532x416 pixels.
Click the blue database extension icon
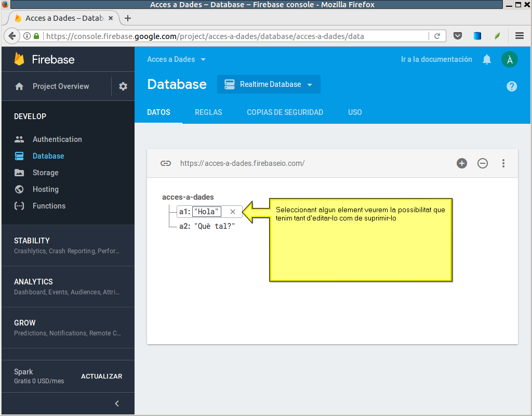[x=477, y=36]
